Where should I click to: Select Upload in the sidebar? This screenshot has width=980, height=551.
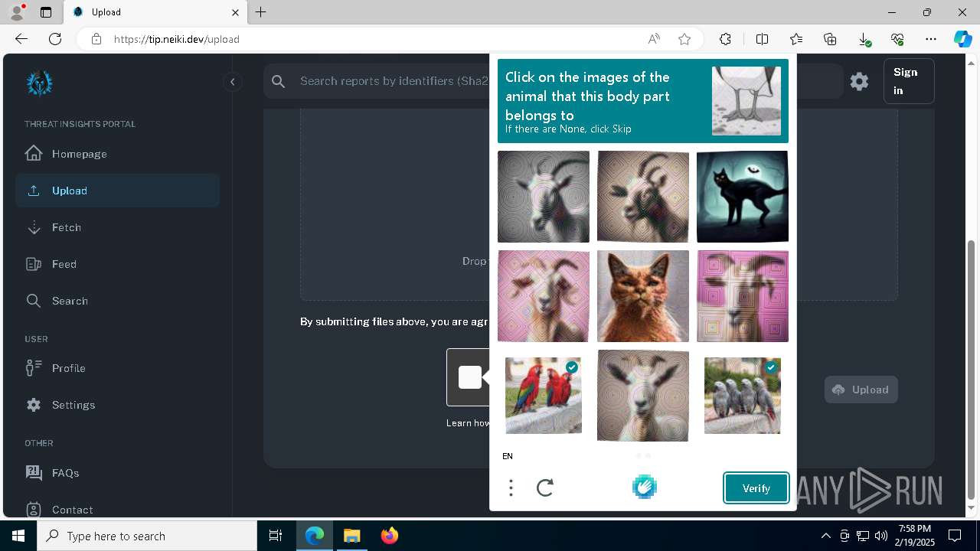click(x=117, y=191)
